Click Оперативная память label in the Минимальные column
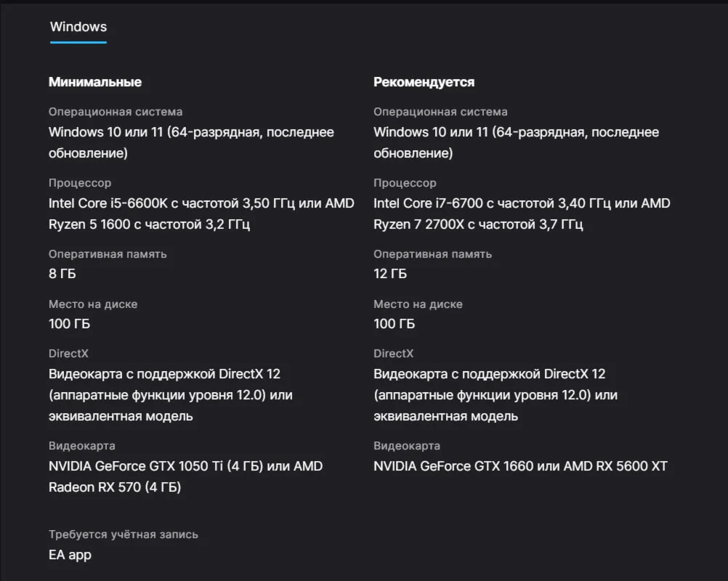This screenshot has height=581, width=728. (108, 254)
